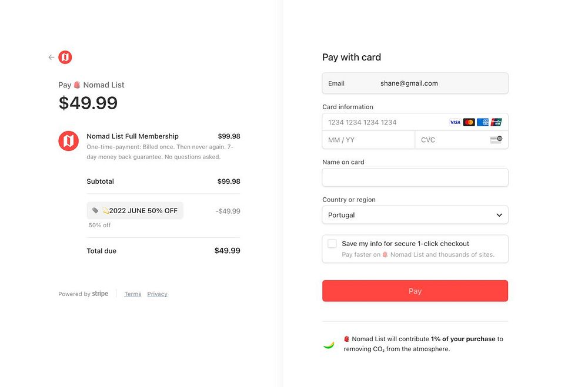
Task: Open the Privacy link
Action: pyautogui.click(x=157, y=294)
